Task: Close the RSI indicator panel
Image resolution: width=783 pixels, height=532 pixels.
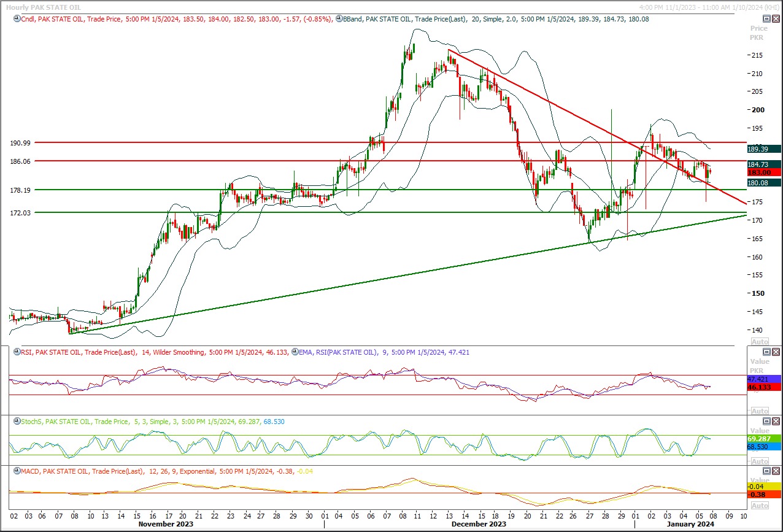Action: [x=776, y=352]
